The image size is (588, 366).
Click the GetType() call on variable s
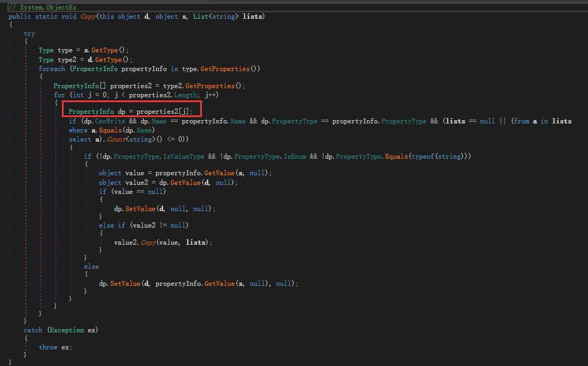106,50
